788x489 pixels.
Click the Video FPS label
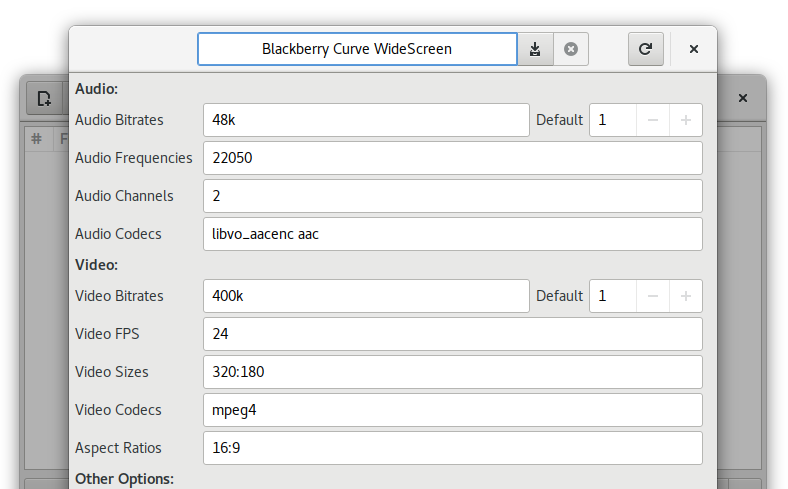(x=107, y=334)
